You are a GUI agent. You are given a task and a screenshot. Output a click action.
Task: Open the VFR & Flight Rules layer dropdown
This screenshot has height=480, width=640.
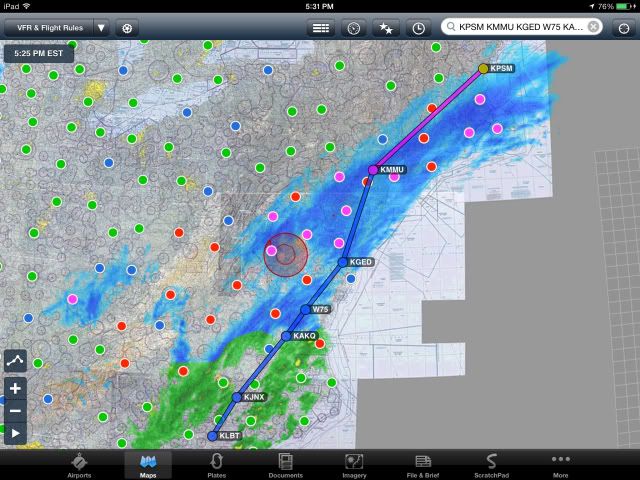tap(56, 28)
